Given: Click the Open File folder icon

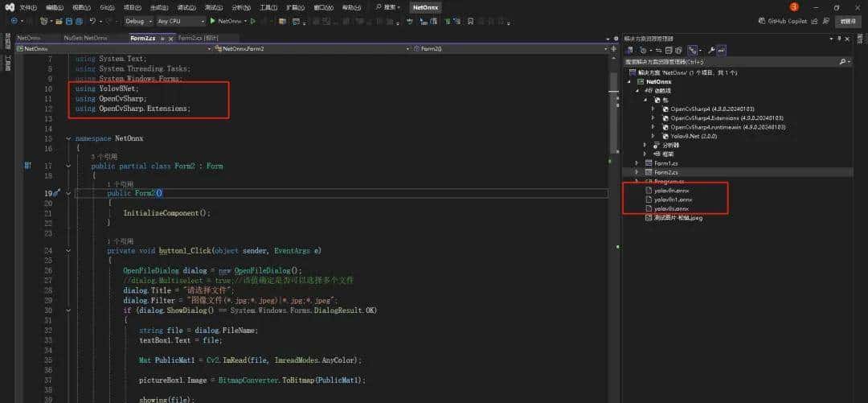Looking at the screenshot, I should click(59, 21).
